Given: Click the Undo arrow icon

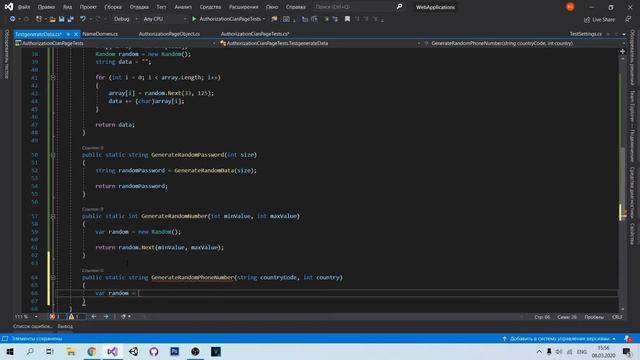Looking at the screenshot, I should click(x=83, y=19).
